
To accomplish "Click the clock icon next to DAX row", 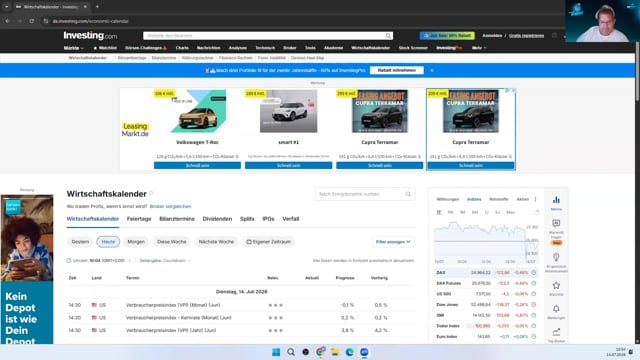I will tap(533, 273).
